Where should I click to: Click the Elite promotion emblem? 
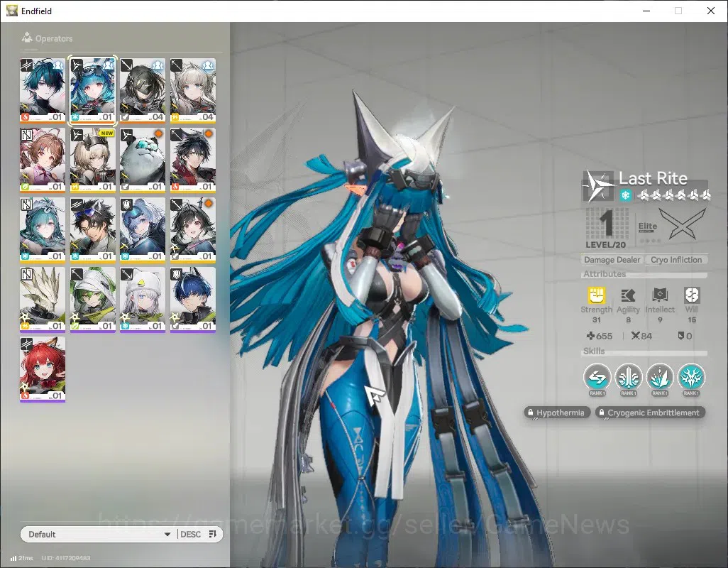click(683, 224)
